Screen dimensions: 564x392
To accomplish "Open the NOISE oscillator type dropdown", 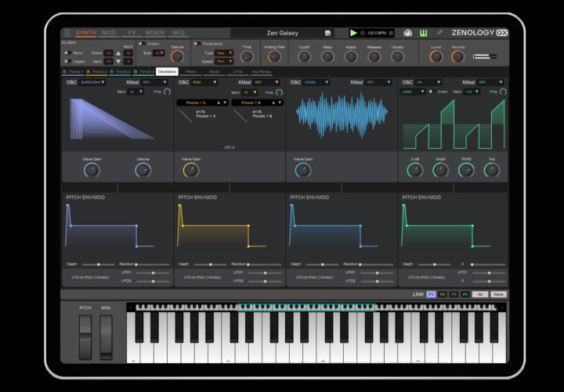I will pyautogui.click(x=316, y=82).
